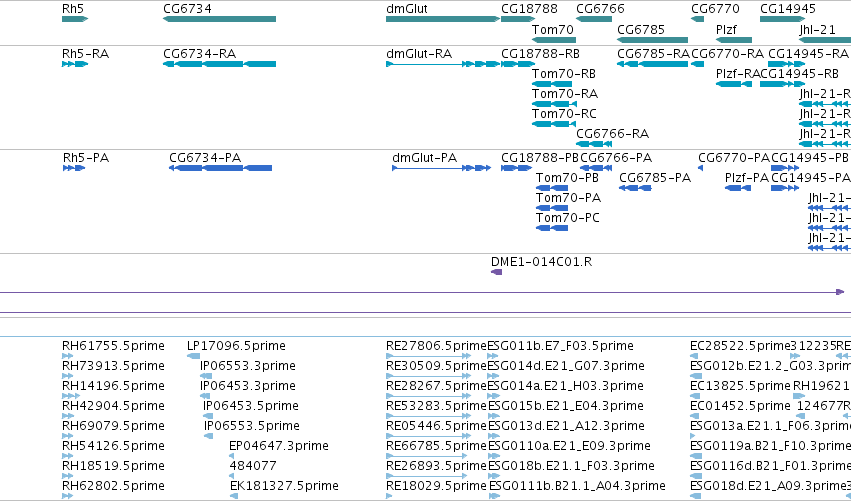Click the IP06453.5prime EST
This screenshot has width=851, height=501.
point(208,416)
